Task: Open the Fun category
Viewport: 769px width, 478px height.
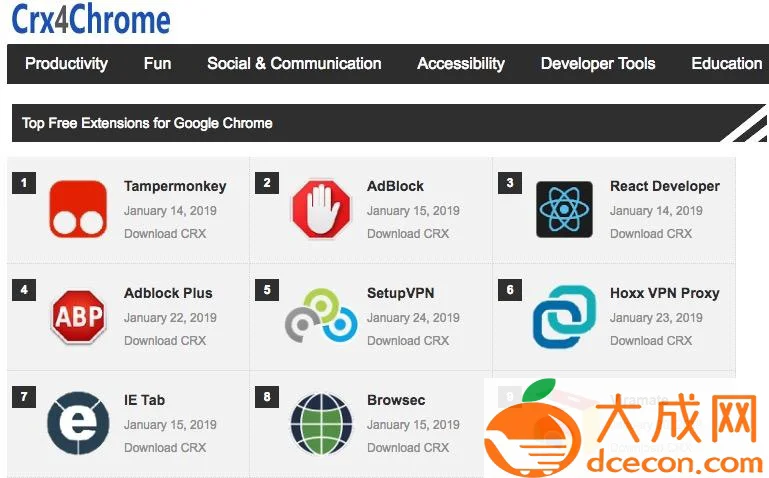Action: coord(157,63)
